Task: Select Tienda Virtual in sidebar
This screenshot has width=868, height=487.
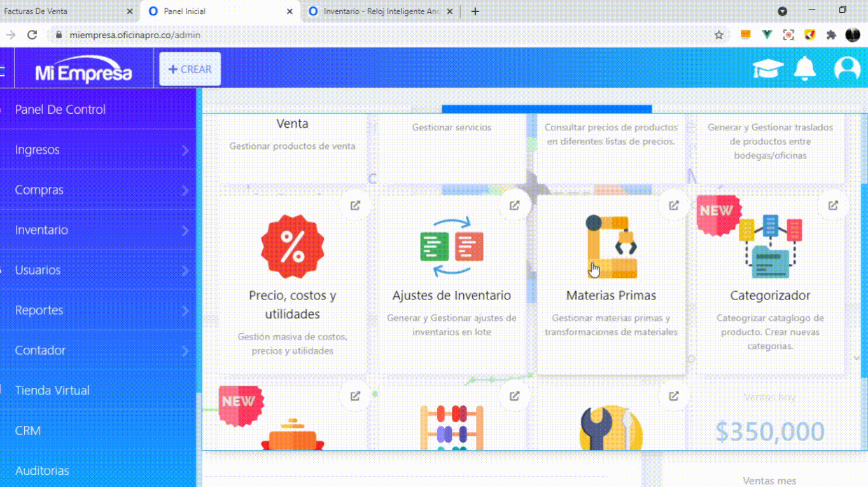Action: 52,390
